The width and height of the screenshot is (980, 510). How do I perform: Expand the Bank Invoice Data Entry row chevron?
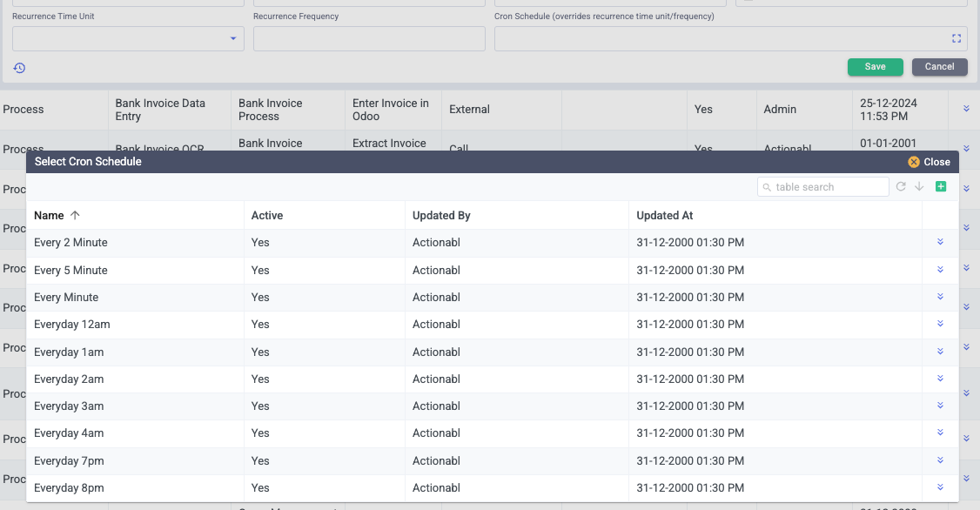[966, 109]
